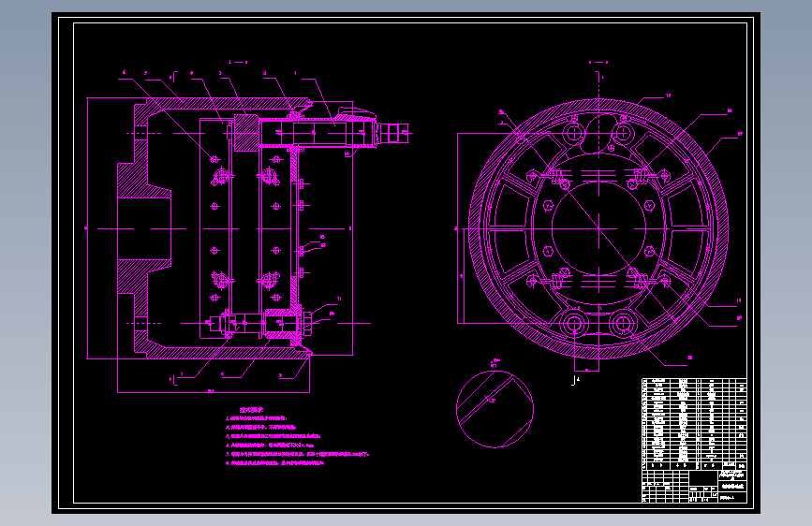This screenshot has width=812, height=526.
Task: Click the title block at the sheet corner
Action: click(x=694, y=486)
